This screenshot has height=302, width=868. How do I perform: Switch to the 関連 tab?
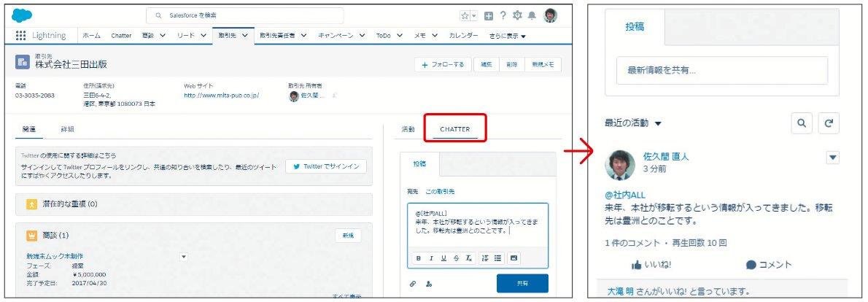tap(29, 129)
